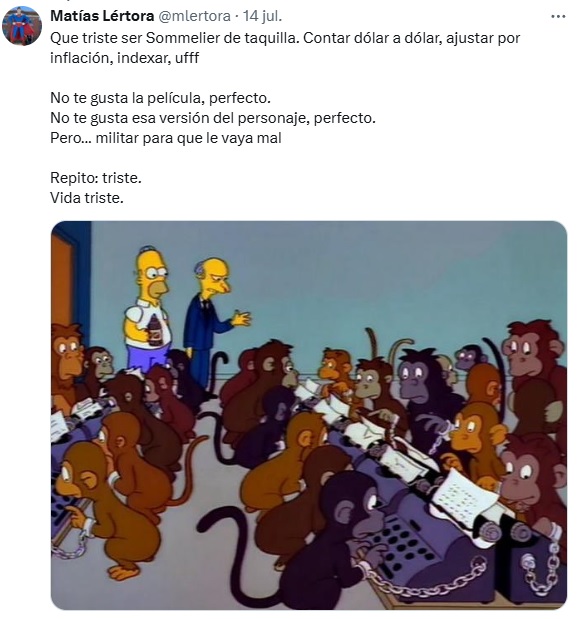578x619 pixels.
Task: Click the 'Repito: triste.' text line
Action: pyautogui.click(x=96, y=178)
